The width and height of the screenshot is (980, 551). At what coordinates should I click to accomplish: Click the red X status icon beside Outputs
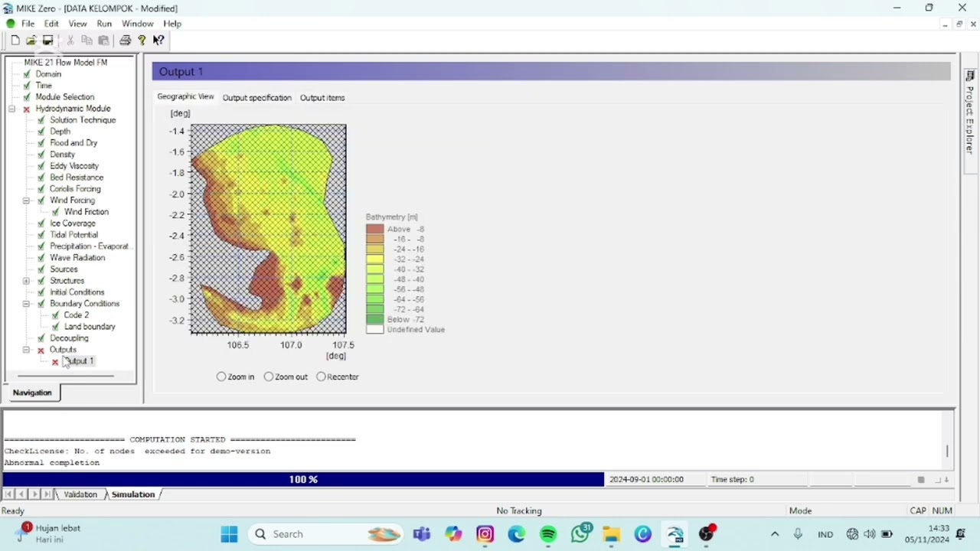tap(41, 350)
